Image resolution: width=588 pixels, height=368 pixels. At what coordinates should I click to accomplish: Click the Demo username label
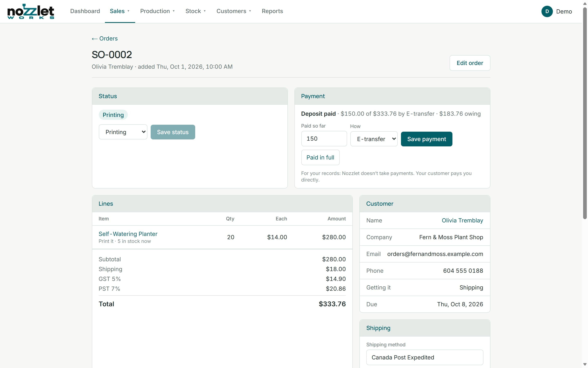[564, 11]
